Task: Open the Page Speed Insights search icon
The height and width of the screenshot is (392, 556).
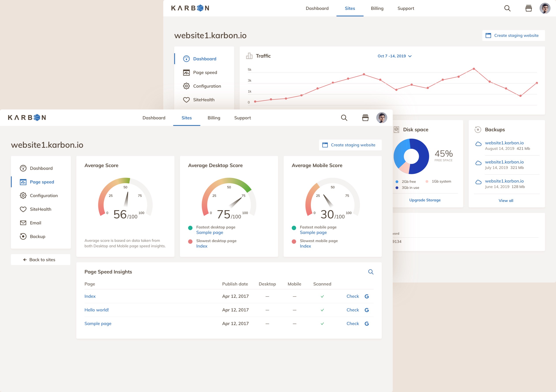Action: [x=371, y=271]
